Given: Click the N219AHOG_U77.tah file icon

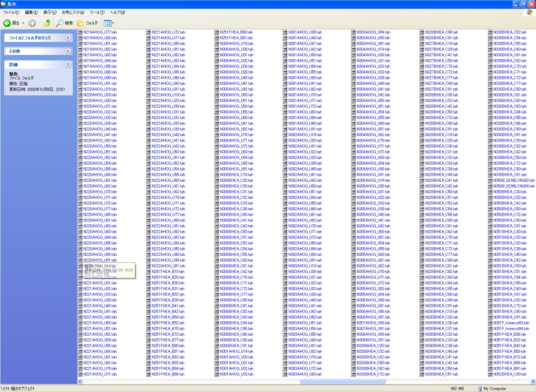Looking at the screenshot, I should (80, 32).
